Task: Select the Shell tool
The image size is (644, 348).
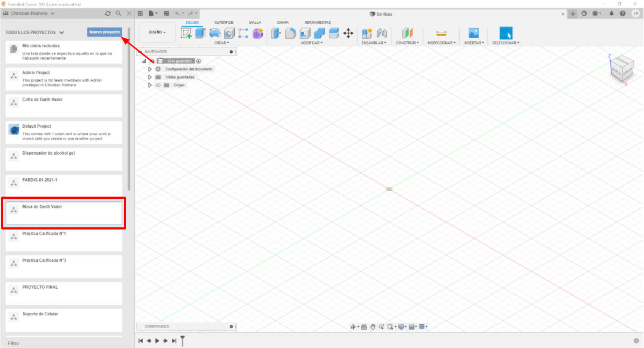Action: point(305,33)
